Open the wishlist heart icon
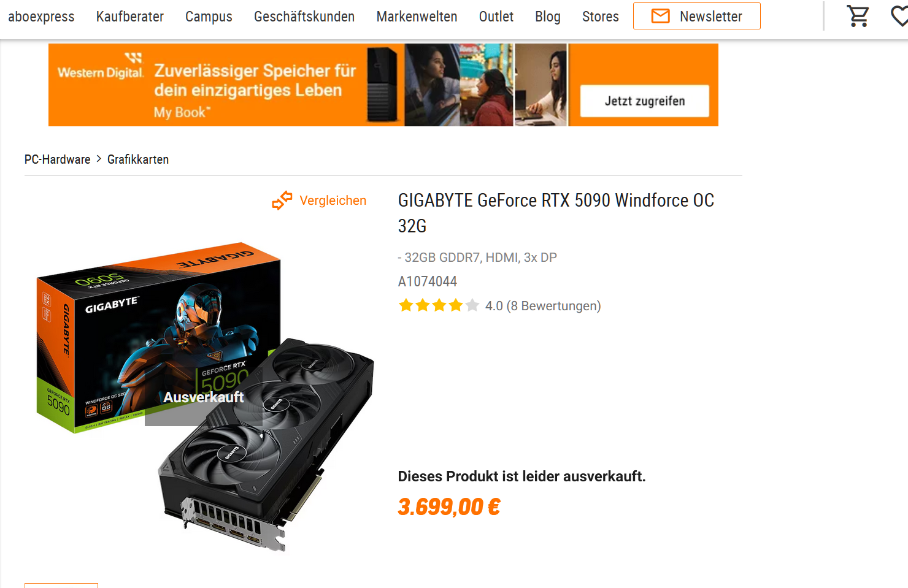 point(899,16)
